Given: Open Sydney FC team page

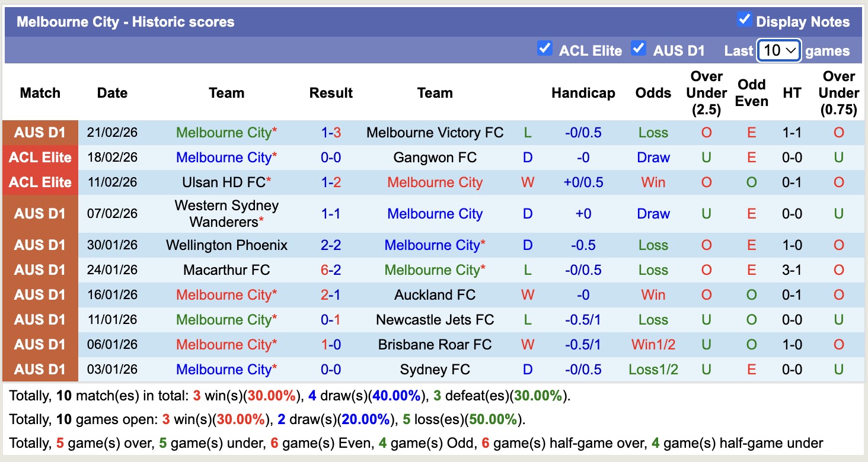Looking at the screenshot, I should [435, 369].
